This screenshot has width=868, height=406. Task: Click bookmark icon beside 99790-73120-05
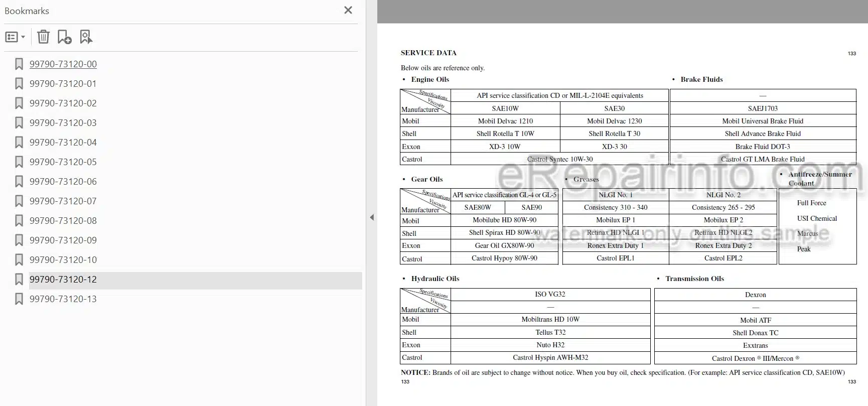pos(19,162)
